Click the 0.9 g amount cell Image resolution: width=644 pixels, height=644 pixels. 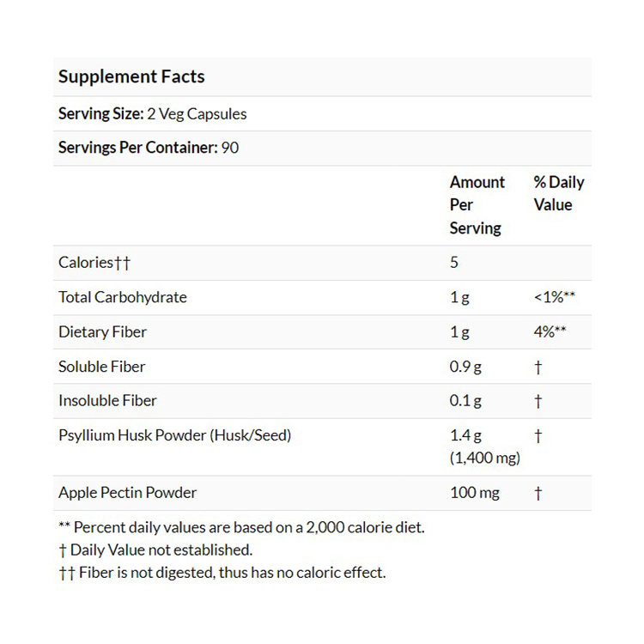(465, 367)
